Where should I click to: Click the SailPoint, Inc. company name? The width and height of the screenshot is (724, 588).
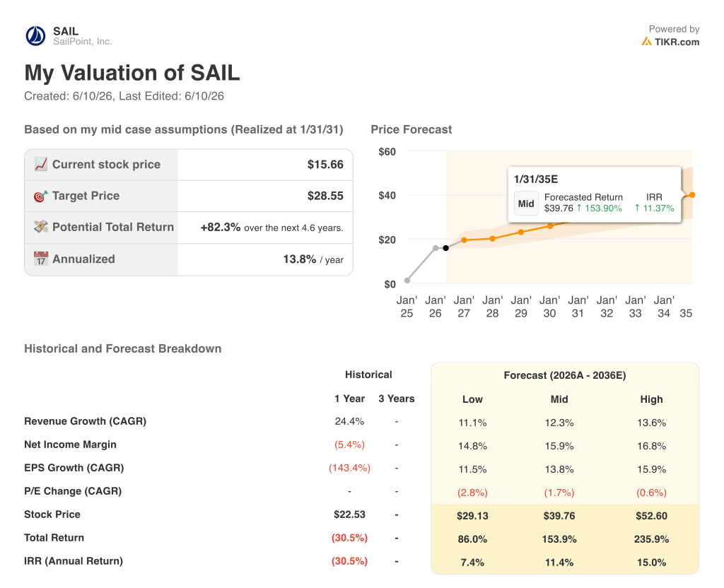[x=82, y=42]
